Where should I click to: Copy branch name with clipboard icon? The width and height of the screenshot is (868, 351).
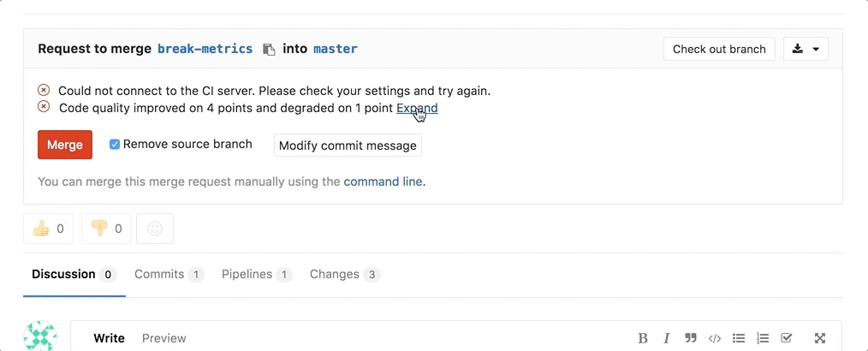tap(269, 50)
